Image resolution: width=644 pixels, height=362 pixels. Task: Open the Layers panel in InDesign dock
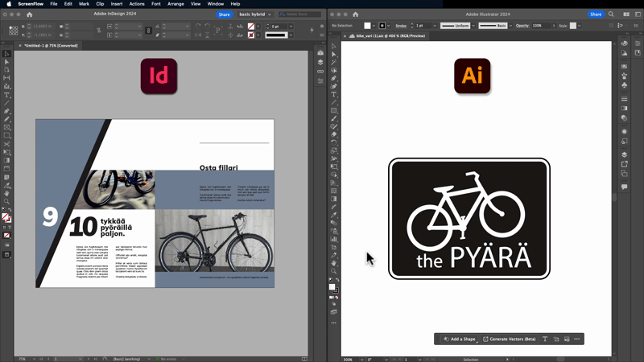[x=320, y=62]
